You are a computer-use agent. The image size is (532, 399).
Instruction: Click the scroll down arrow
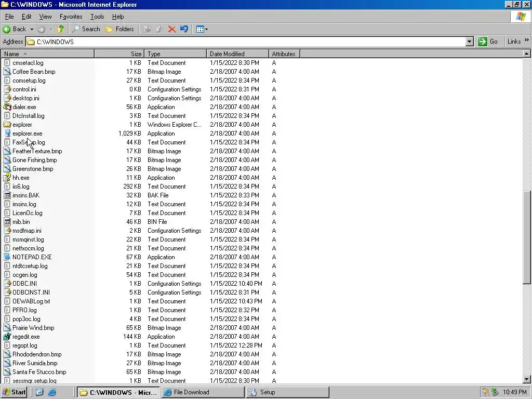(x=527, y=379)
